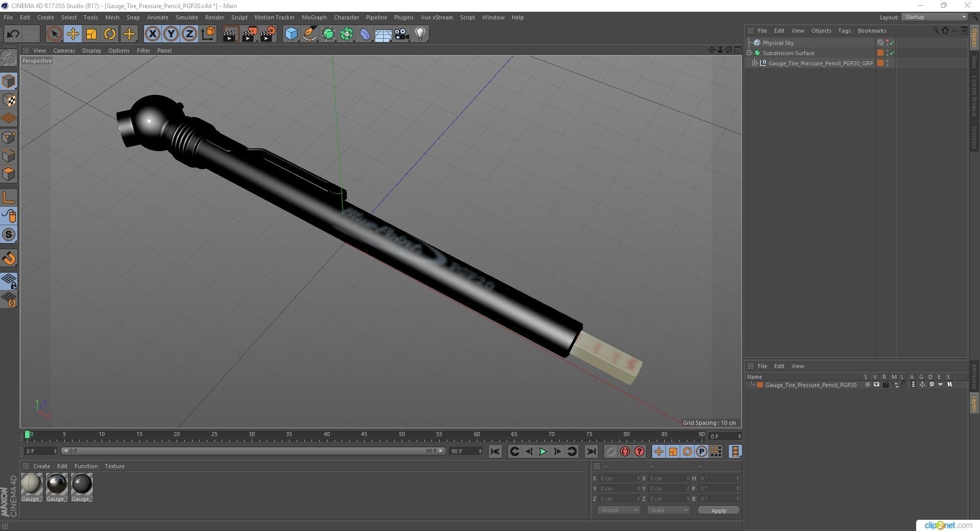Toggle the X axis lock

[152, 34]
